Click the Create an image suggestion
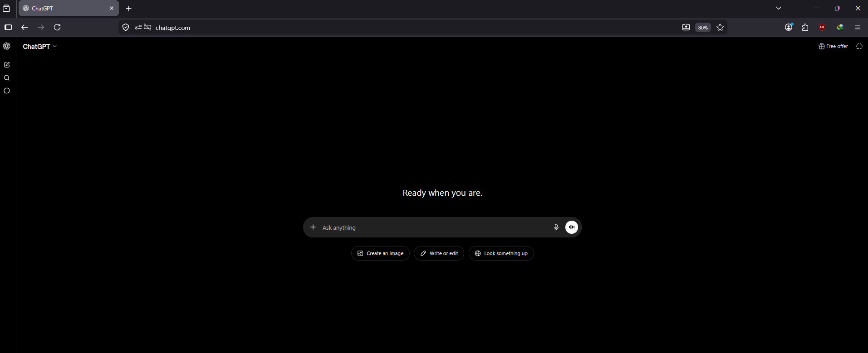Screen dimensions: 868x353 point(380,253)
